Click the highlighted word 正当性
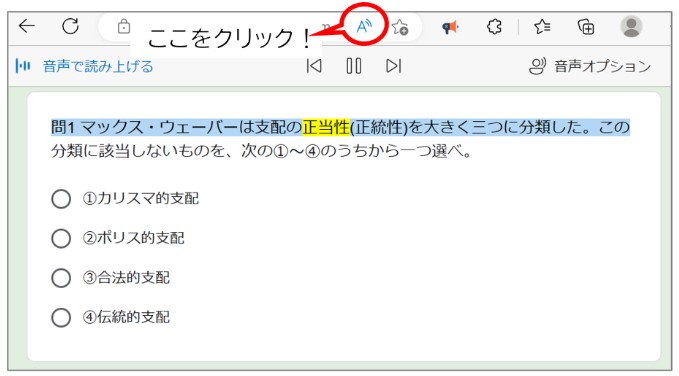The width and height of the screenshot is (679, 376). (326, 127)
